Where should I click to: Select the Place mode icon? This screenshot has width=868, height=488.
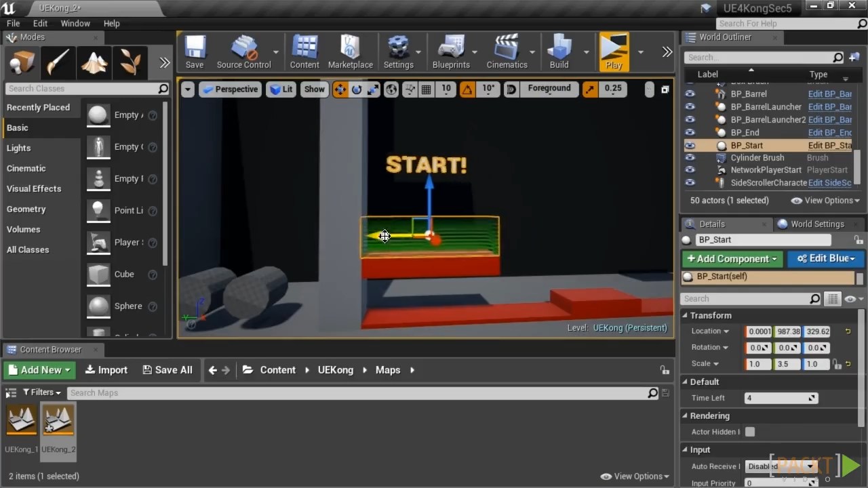22,63
